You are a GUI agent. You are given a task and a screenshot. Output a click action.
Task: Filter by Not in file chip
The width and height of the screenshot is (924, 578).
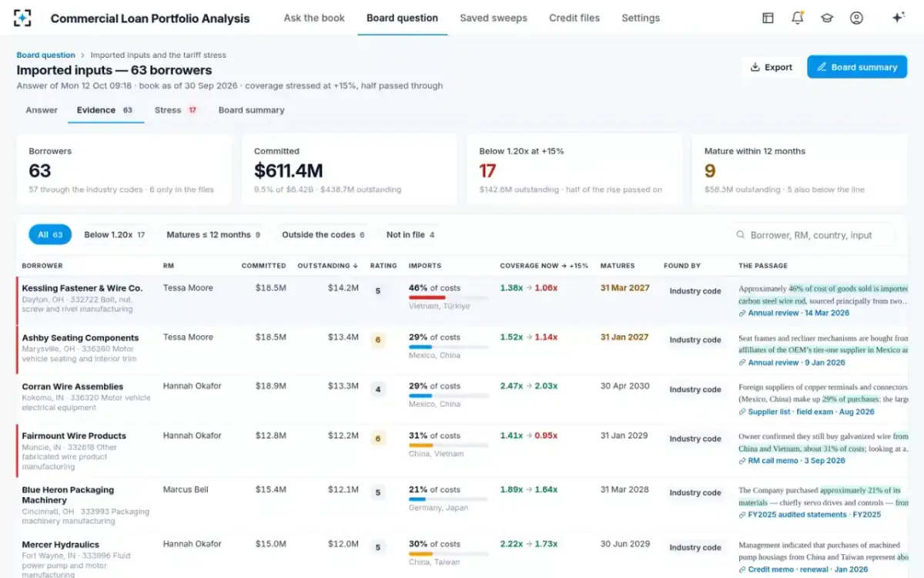[410, 235]
